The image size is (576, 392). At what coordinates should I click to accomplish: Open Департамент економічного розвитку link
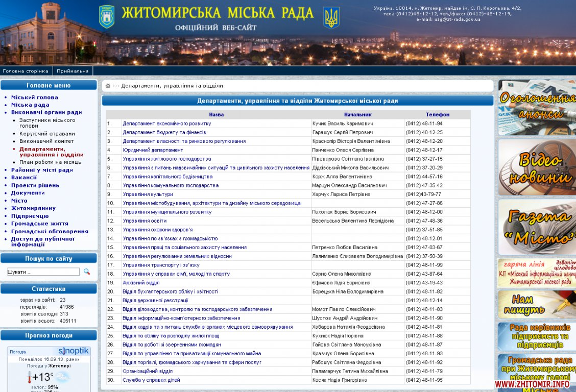[166, 124]
